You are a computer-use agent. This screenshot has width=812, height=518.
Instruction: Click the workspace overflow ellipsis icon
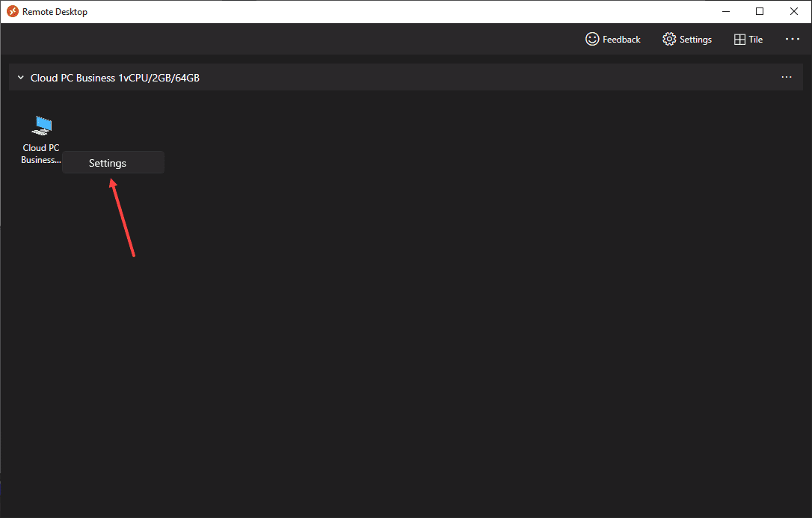tap(786, 77)
